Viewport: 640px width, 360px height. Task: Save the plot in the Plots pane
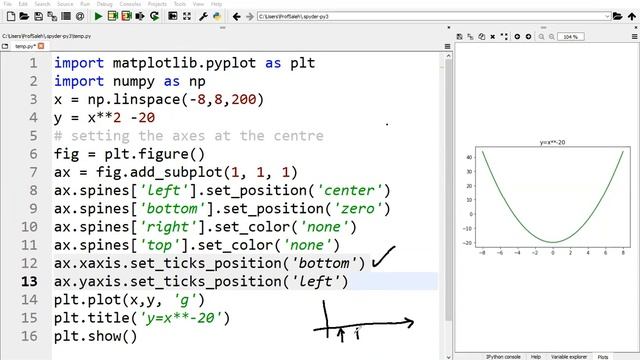click(459, 37)
